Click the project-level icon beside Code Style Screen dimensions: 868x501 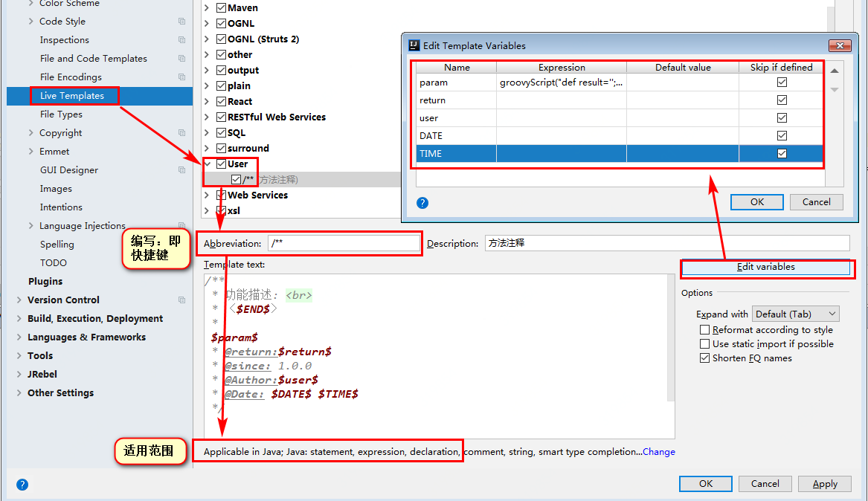click(182, 22)
